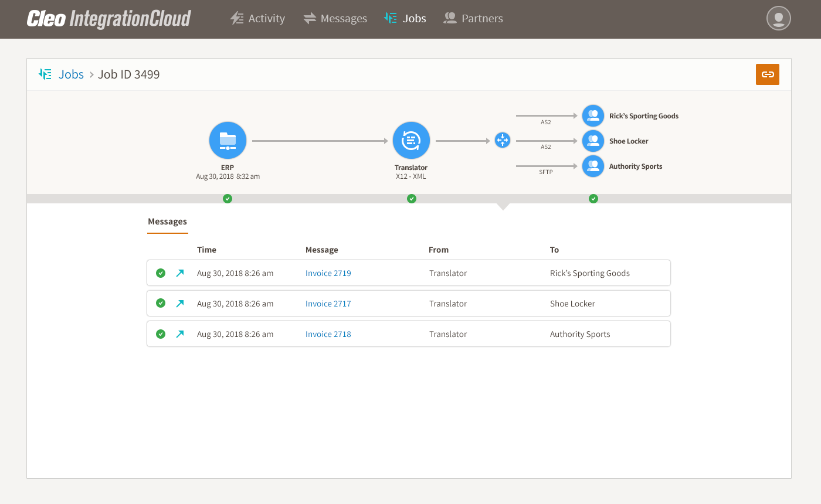Click the Jobs breadcrumb icon
Viewport: 821px width, 504px height.
point(45,74)
